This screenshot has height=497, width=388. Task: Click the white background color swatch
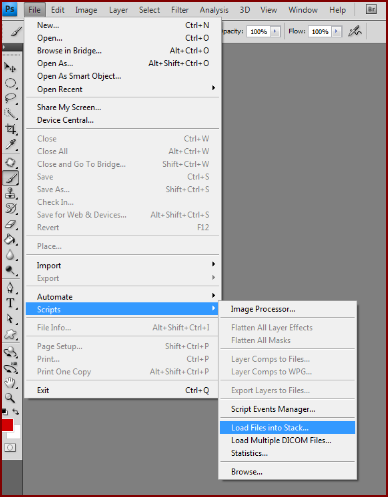tap(16, 434)
